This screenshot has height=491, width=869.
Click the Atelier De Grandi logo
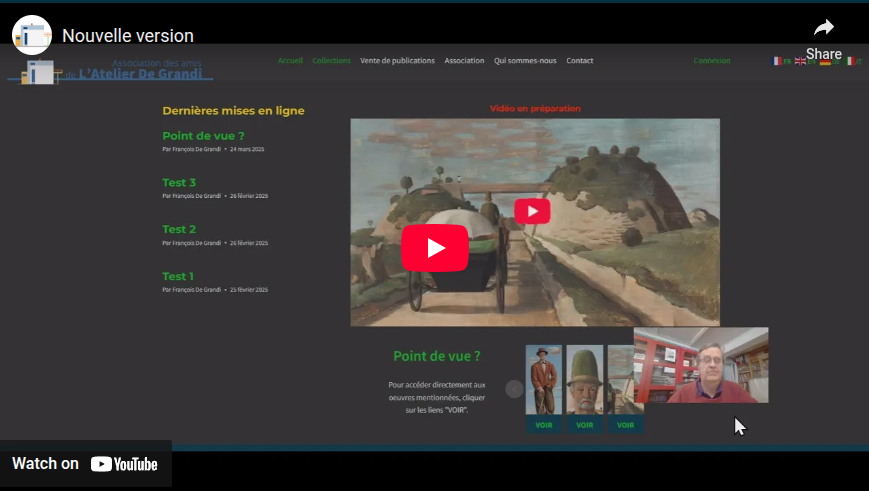click(x=111, y=71)
